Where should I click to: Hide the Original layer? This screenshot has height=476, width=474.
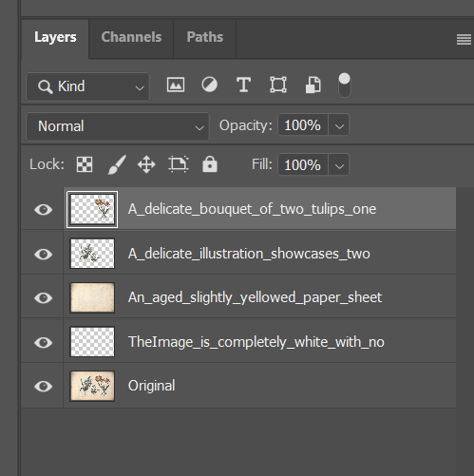tap(43, 386)
